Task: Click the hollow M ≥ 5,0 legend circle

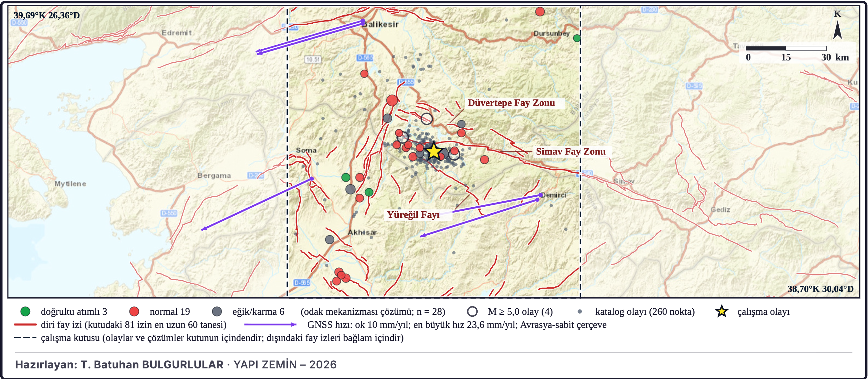Action: (472, 311)
